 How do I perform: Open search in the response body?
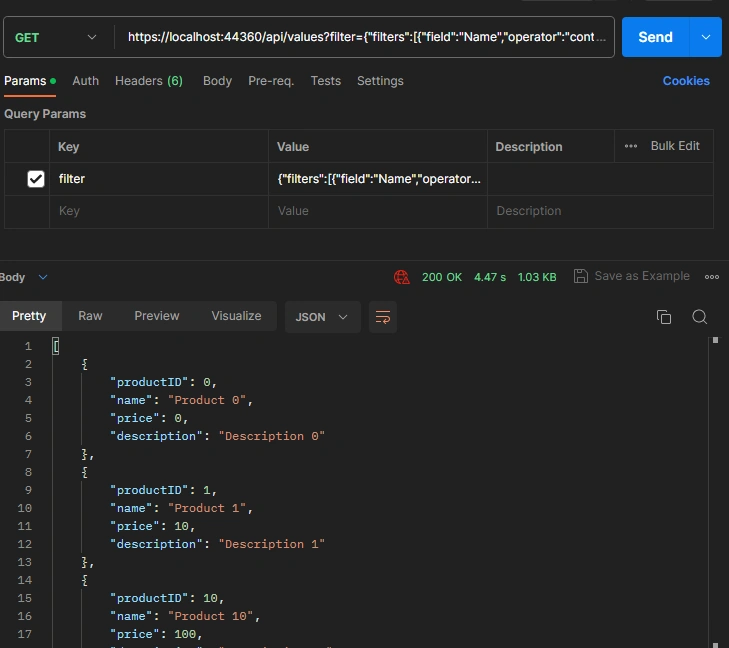[699, 317]
